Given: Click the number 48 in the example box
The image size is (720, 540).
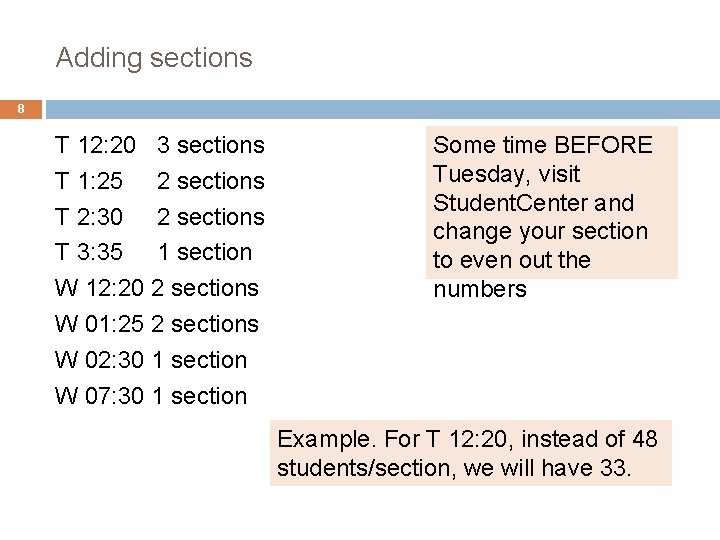Looking at the screenshot, I should (645, 438).
